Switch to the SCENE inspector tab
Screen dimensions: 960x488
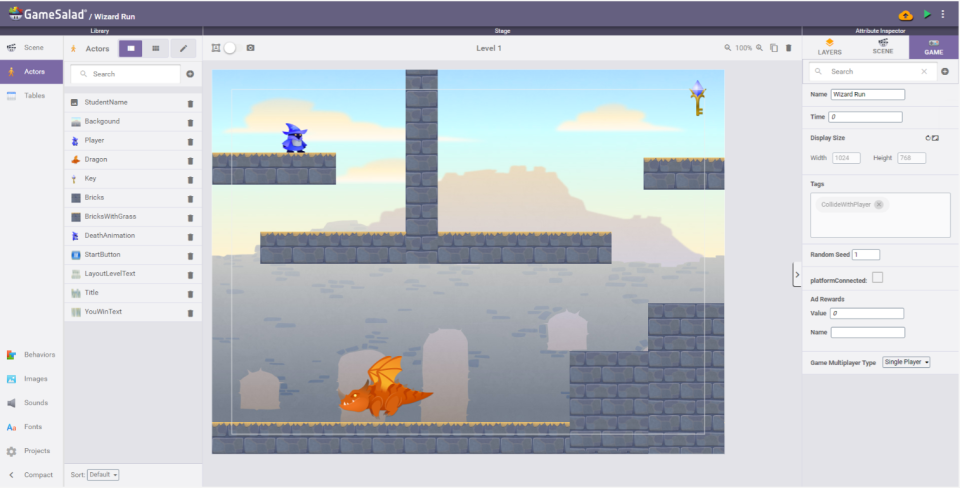pyautogui.click(x=883, y=47)
